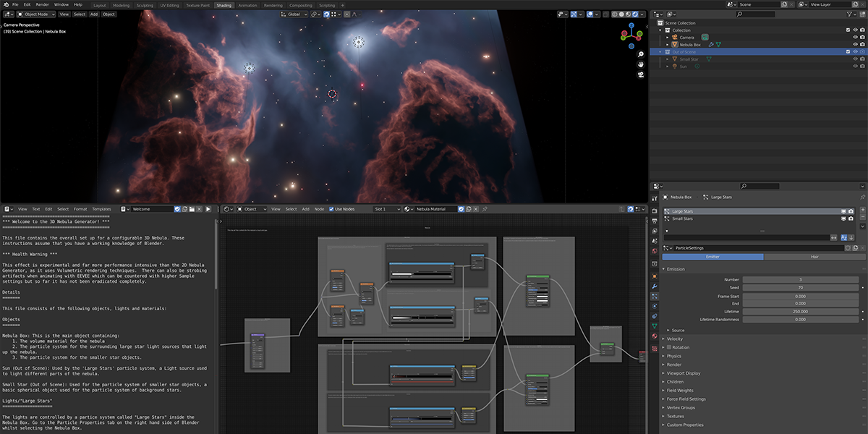Screen dimensions: 868x434
Task: Click the camera view icon beside the navigation gizmo
Action: pos(640,75)
